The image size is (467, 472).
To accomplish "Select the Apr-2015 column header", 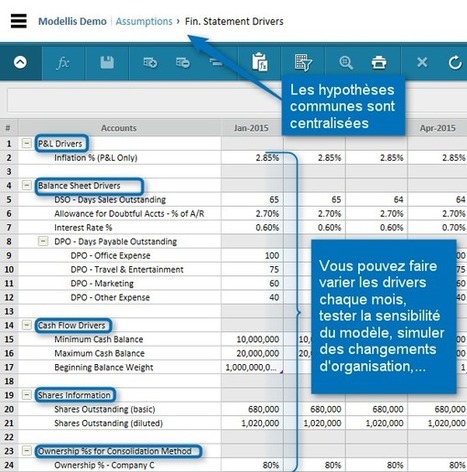I will [x=437, y=128].
